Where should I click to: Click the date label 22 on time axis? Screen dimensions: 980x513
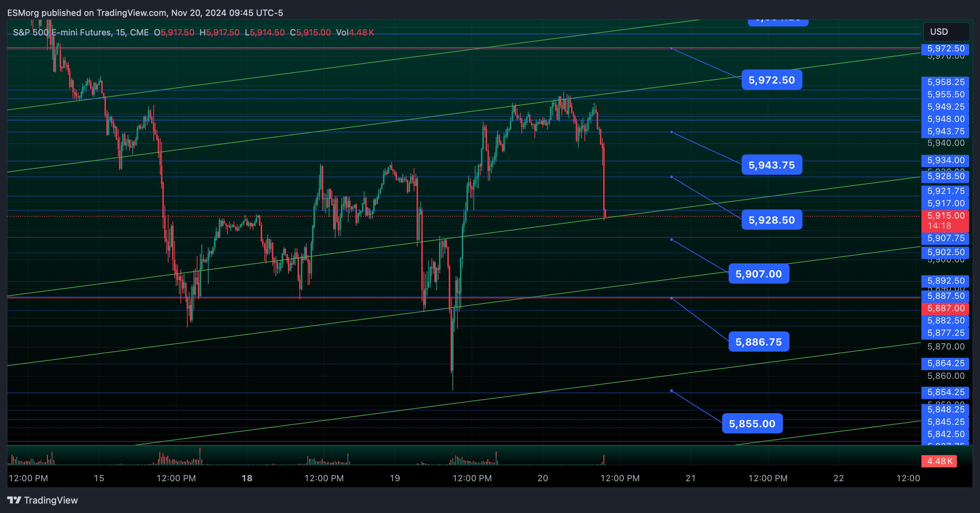839,478
